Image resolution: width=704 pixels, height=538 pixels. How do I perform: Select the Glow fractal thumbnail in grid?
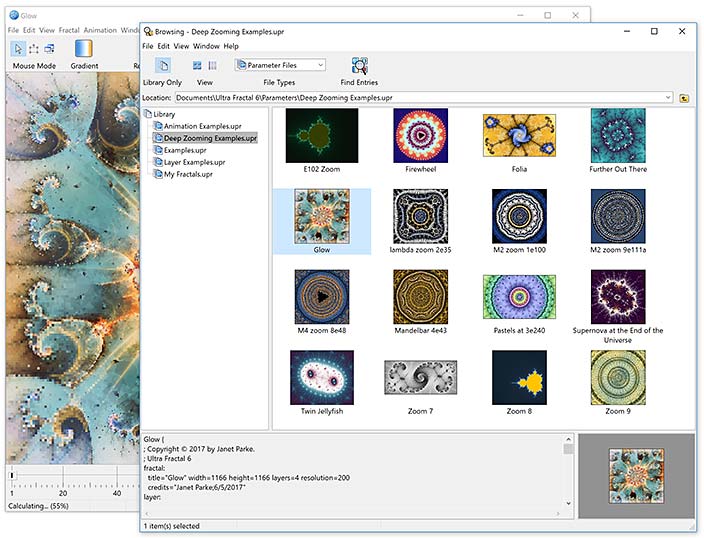click(x=322, y=216)
